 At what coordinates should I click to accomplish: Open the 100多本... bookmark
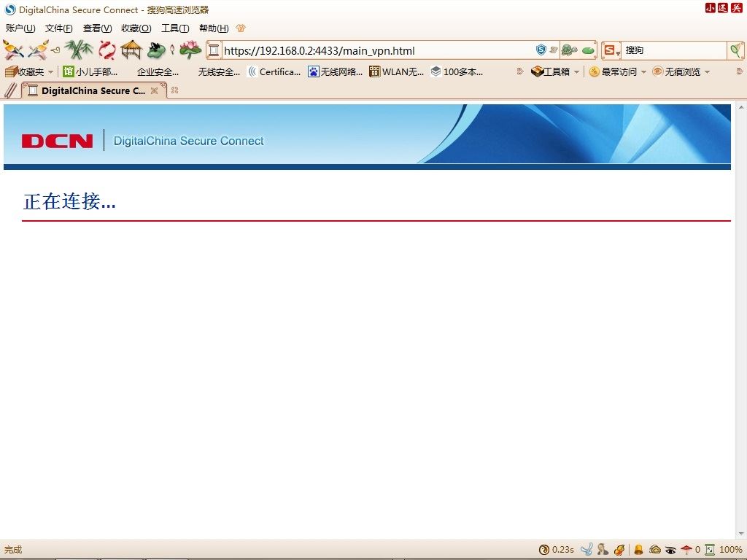tap(457, 72)
